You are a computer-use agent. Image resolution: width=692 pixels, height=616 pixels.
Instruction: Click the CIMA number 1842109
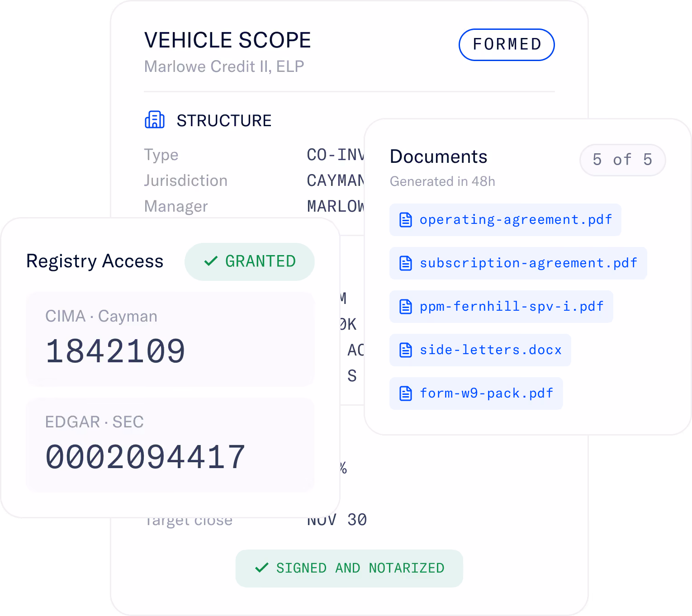point(115,351)
